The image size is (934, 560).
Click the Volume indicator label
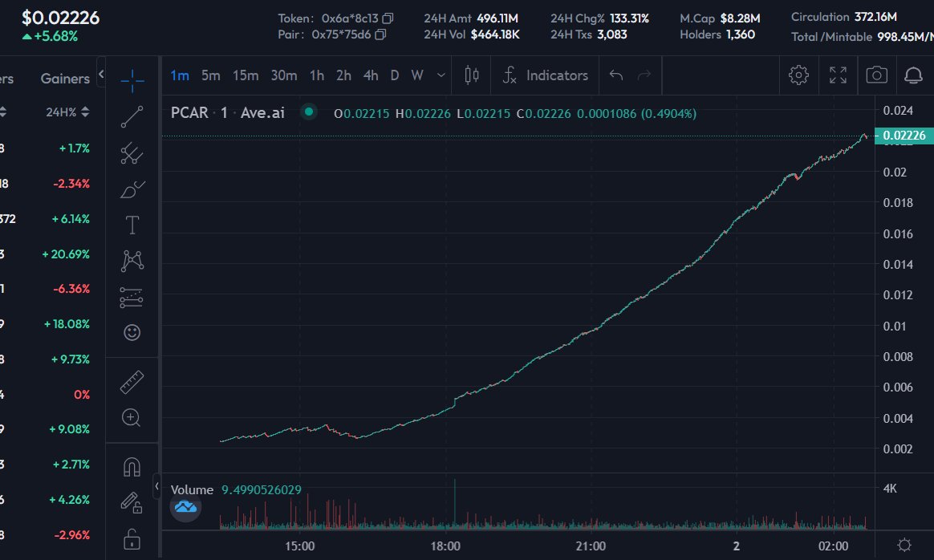(x=192, y=489)
